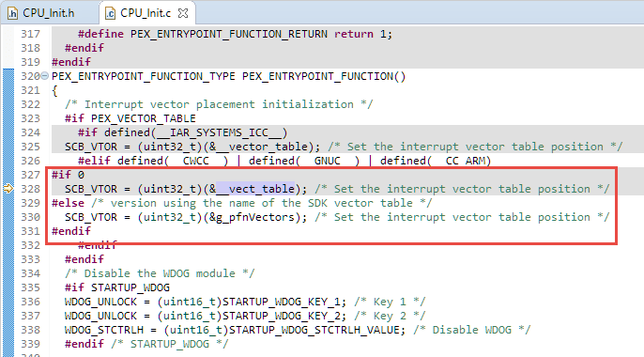This screenshot has width=644, height=357.
Task: Click PEX_ENTRYPOINT_FUNCTION() on line 320
Action: pos(324,76)
